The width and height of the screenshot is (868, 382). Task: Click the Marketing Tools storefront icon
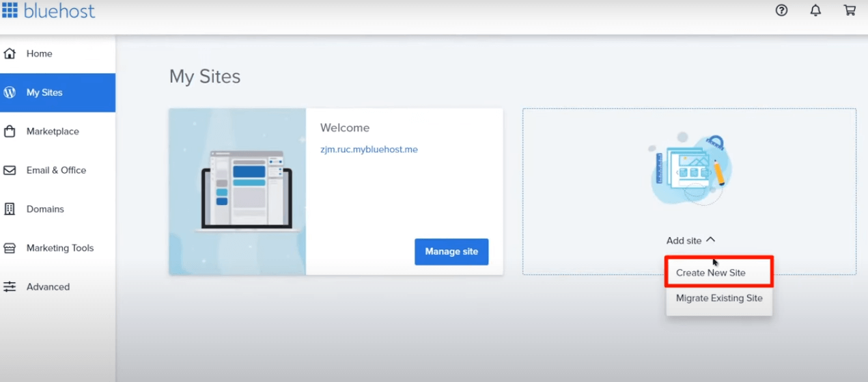10,248
